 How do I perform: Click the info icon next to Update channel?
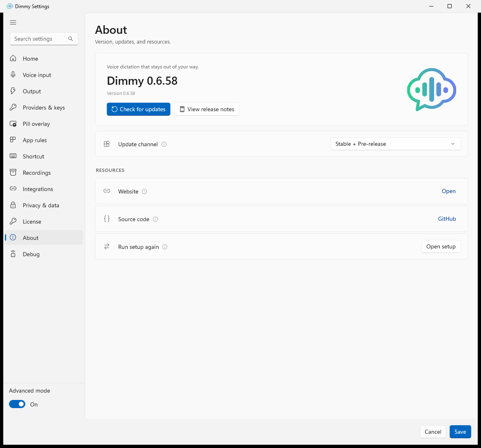click(x=164, y=144)
